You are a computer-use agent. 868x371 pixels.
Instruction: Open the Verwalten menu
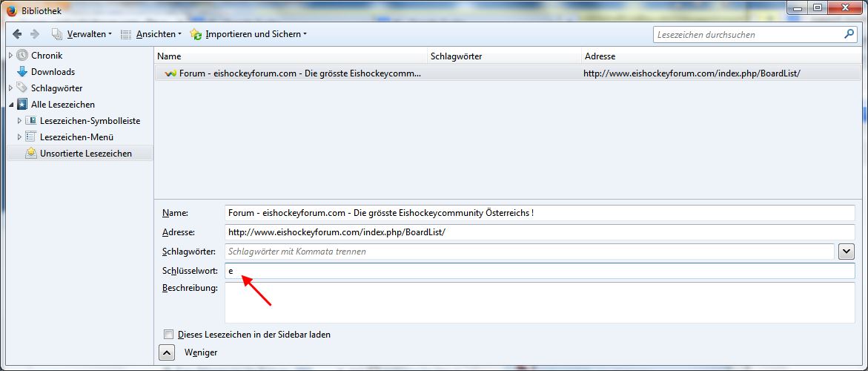(x=87, y=34)
